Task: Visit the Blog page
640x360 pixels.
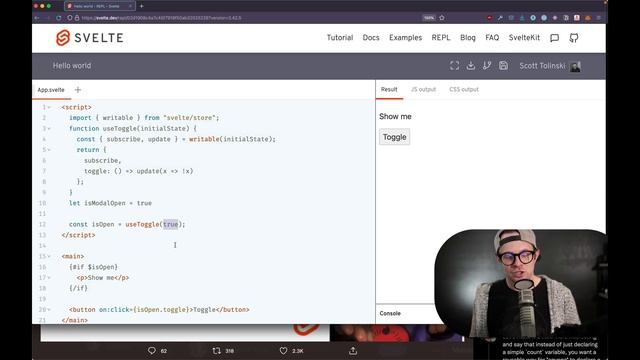Action: [468, 38]
